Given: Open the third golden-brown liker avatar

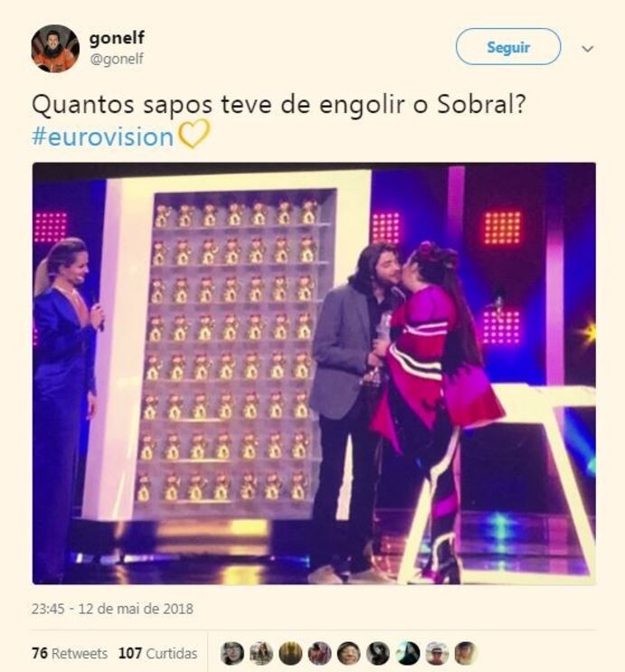Looking at the screenshot, I should tap(290, 654).
